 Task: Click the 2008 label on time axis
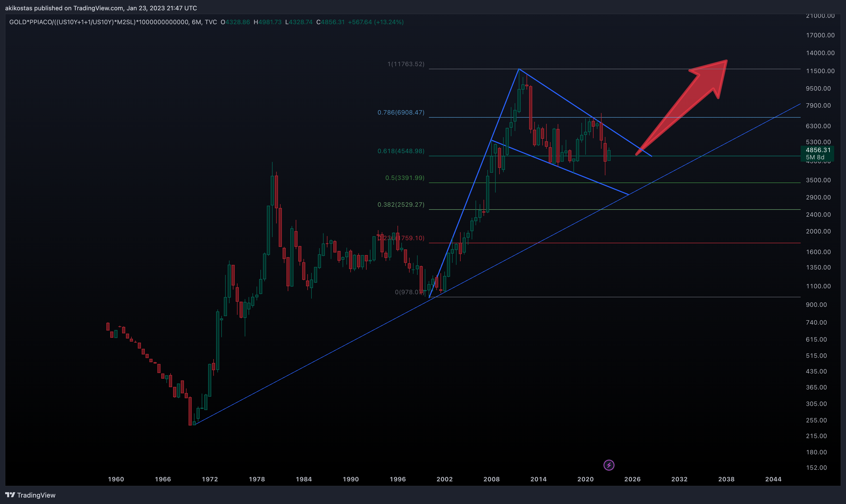click(x=492, y=479)
